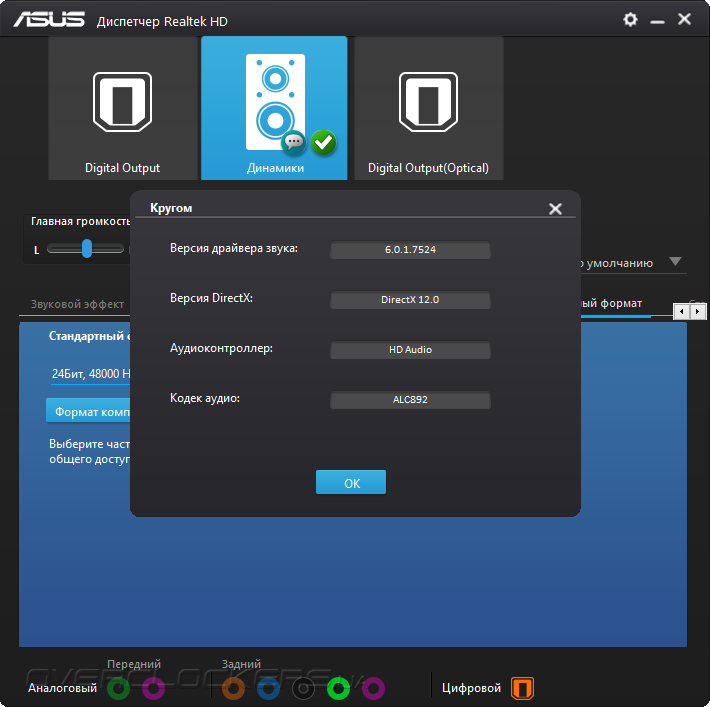Click the chat bubble communication device badge
This screenshot has height=707, width=710.
(293, 143)
